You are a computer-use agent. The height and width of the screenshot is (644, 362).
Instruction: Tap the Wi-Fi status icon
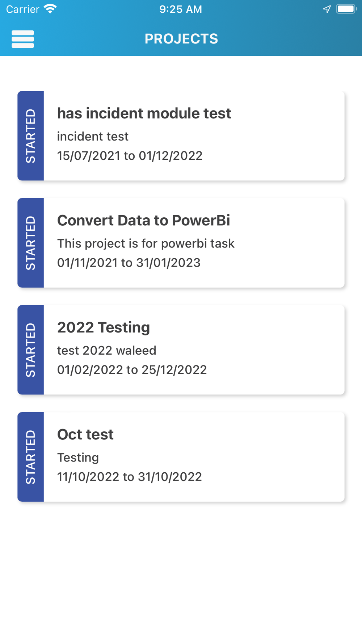point(50,9)
